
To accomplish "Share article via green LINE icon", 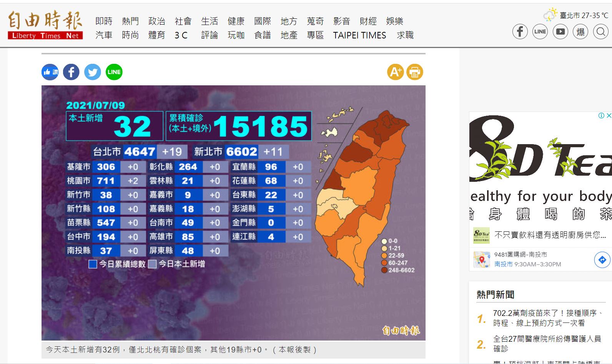I will 114,72.
